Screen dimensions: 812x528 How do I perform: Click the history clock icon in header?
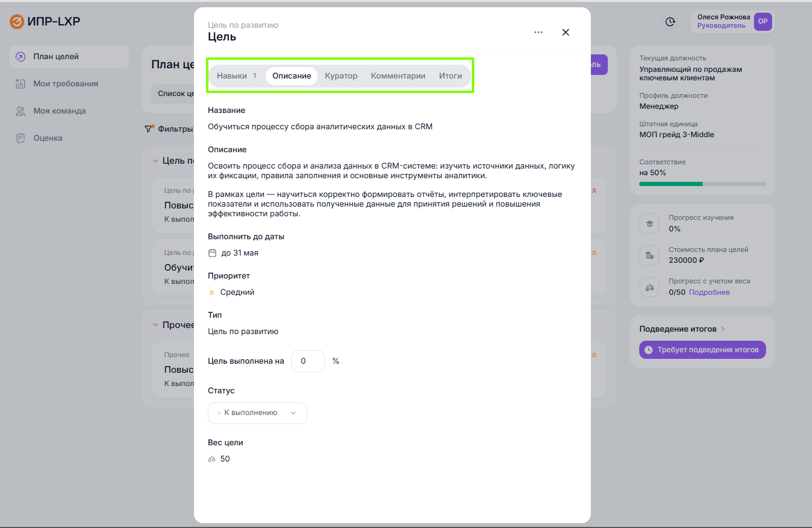click(x=670, y=22)
